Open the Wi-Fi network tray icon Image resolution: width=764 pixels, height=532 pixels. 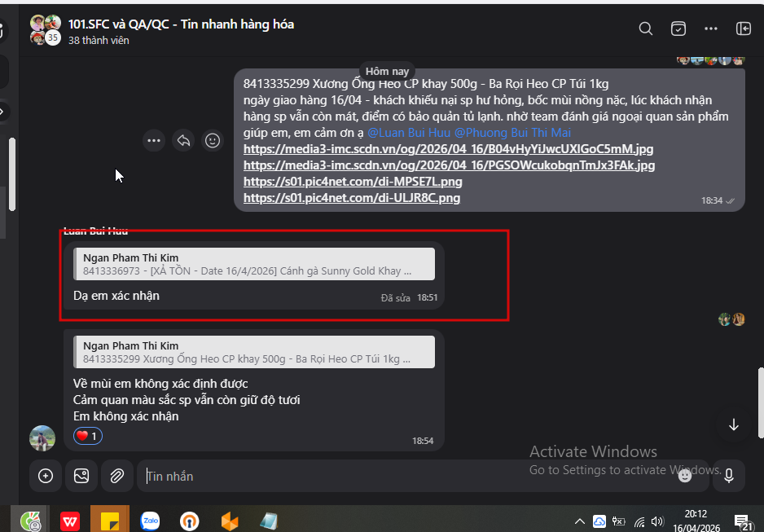click(x=639, y=521)
